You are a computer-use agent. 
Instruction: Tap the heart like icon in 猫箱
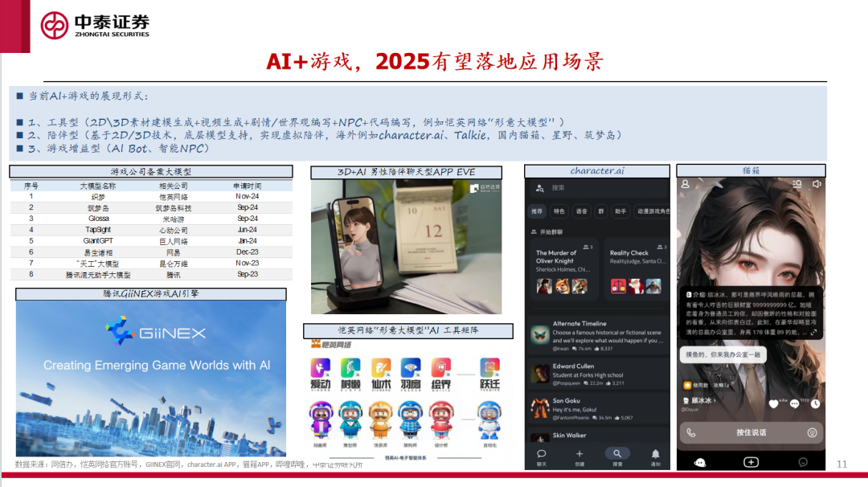coord(773,404)
